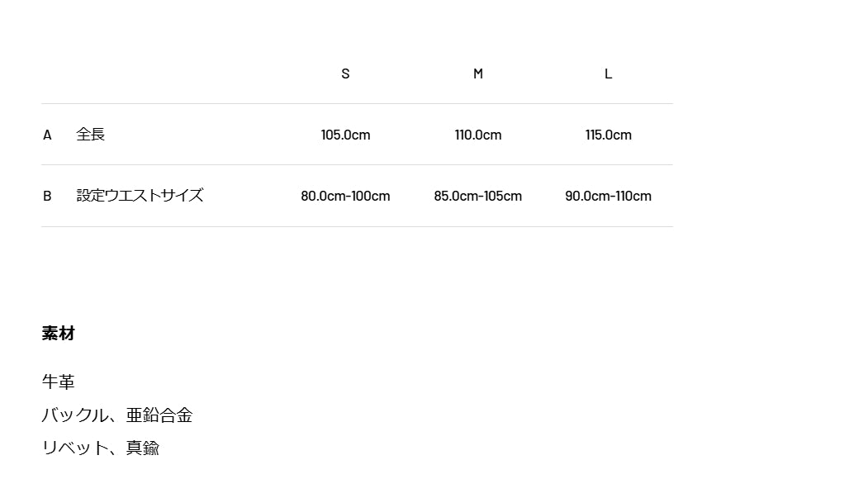Click the 素材 section heading
868x479 pixels.
pos(59,334)
